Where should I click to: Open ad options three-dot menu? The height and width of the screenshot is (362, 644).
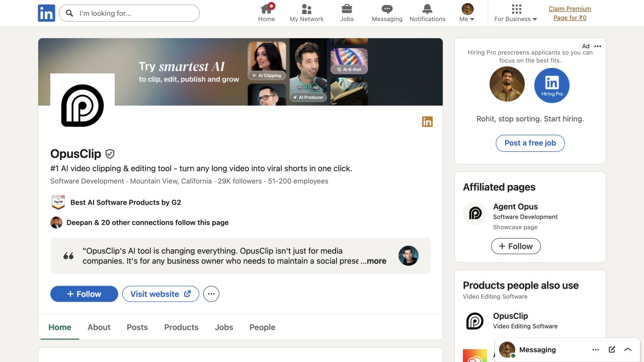tap(598, 46)
